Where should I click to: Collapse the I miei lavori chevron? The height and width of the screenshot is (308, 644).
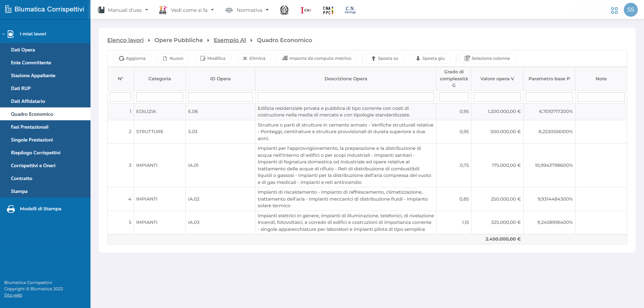[x=3, y=34]
